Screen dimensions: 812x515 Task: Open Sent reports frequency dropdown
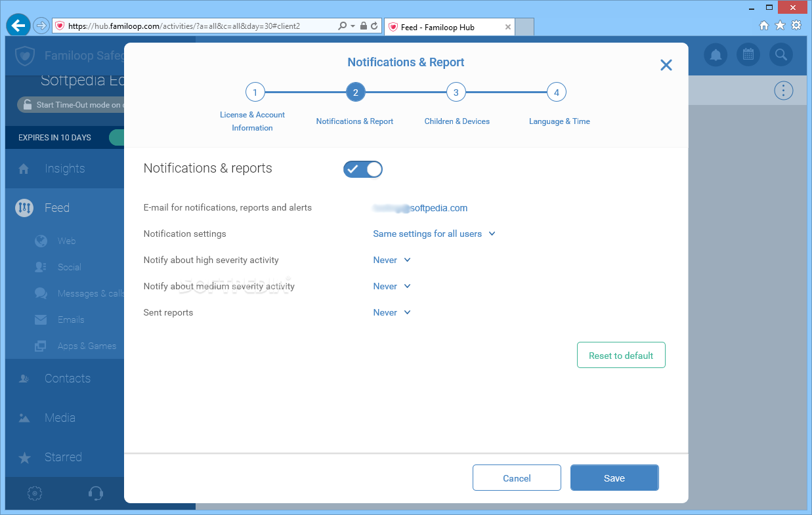tap(392, 312)
